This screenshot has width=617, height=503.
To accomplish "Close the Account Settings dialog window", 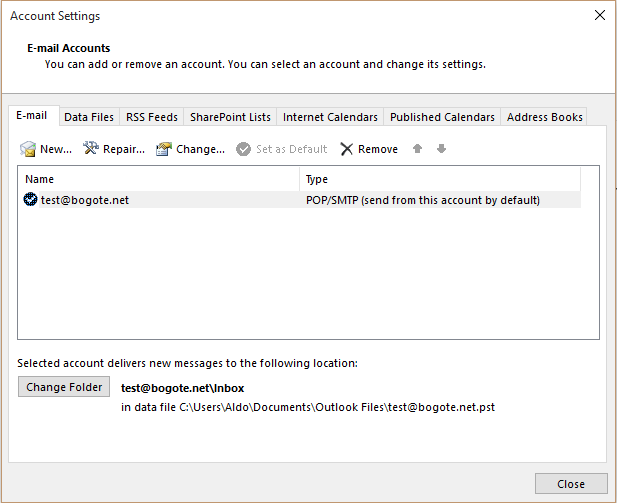I will (x=599, y=16).
